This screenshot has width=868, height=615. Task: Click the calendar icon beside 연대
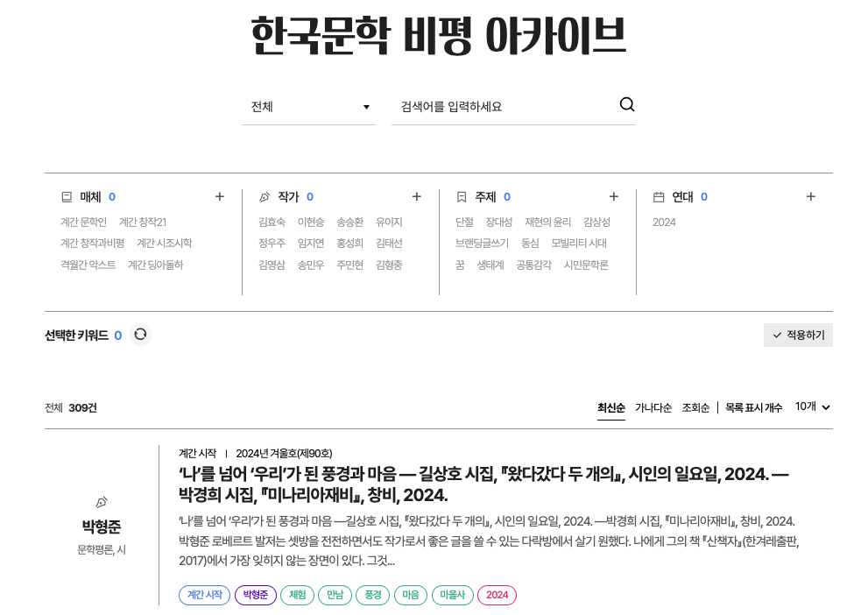tap(660, 196)
